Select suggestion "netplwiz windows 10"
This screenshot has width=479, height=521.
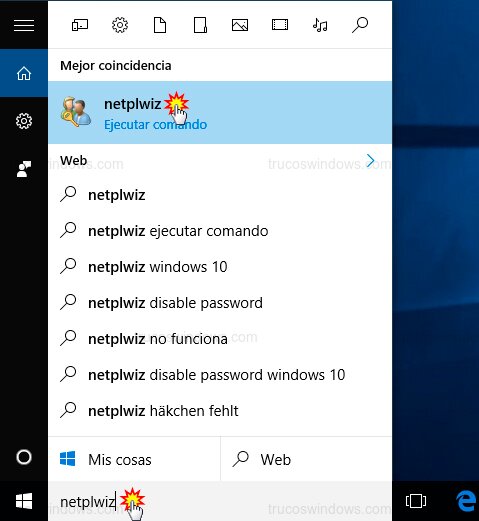(x=220, y=267)
